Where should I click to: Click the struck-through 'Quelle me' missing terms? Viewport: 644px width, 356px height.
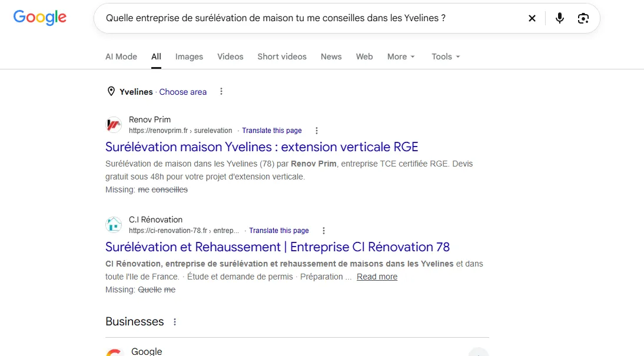click(x=157, y=290)
